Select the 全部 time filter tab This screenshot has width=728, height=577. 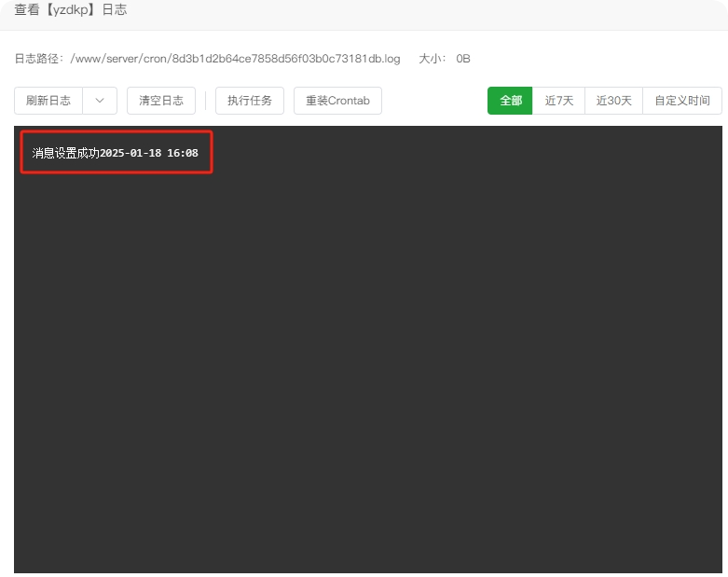click(510, 101)
